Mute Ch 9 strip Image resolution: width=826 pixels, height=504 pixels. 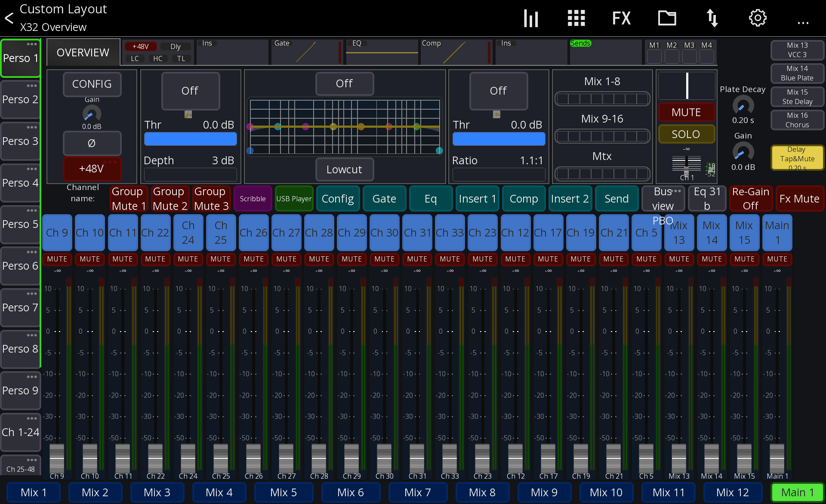57,259
